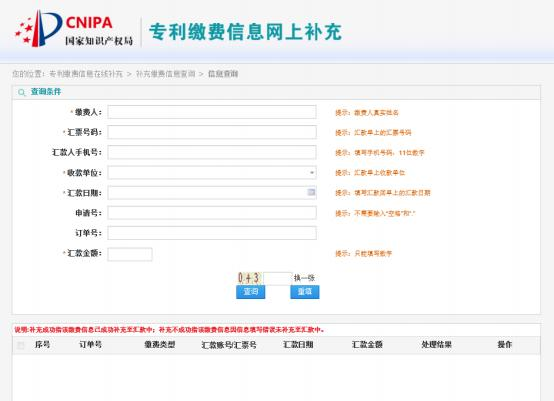Focus the 申请号 input field
Viewport: 554px width, 401px height.
212,213
